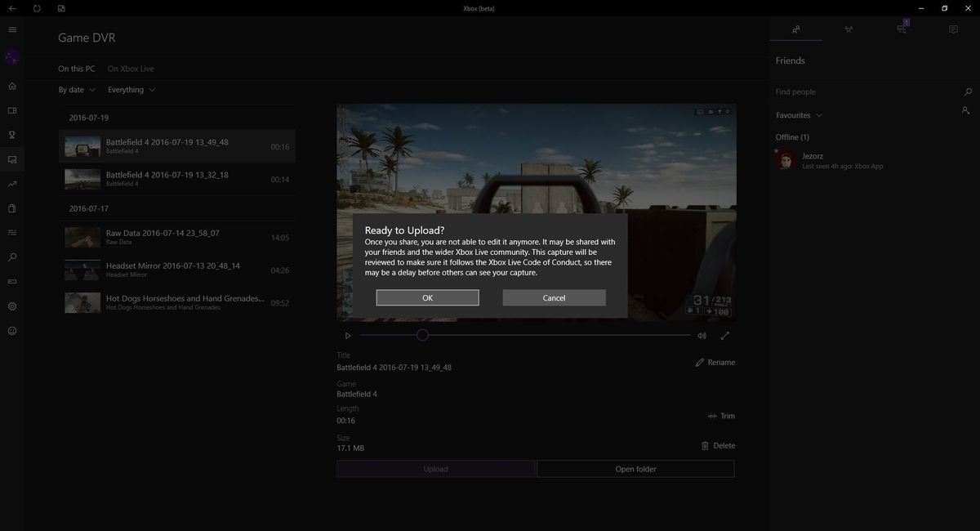The image size is (980, 531).
Task: Click the video seek slider handle
Action: tap(422, 335)
